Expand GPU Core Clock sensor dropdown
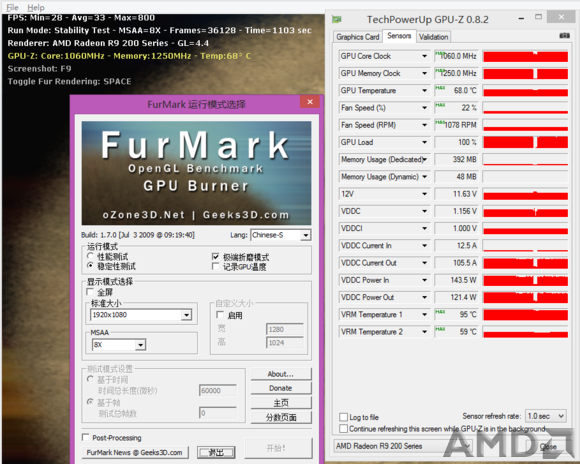The width and height of the screenshot is (580, 464). pos(425,56)
